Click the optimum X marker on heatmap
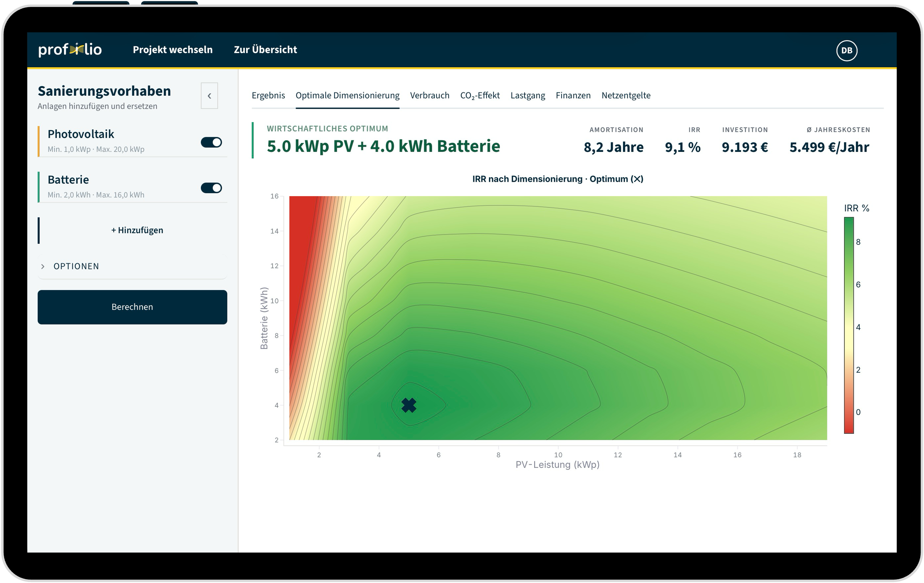The width and height of the screenshot is (924, 583). click(409, 405)
